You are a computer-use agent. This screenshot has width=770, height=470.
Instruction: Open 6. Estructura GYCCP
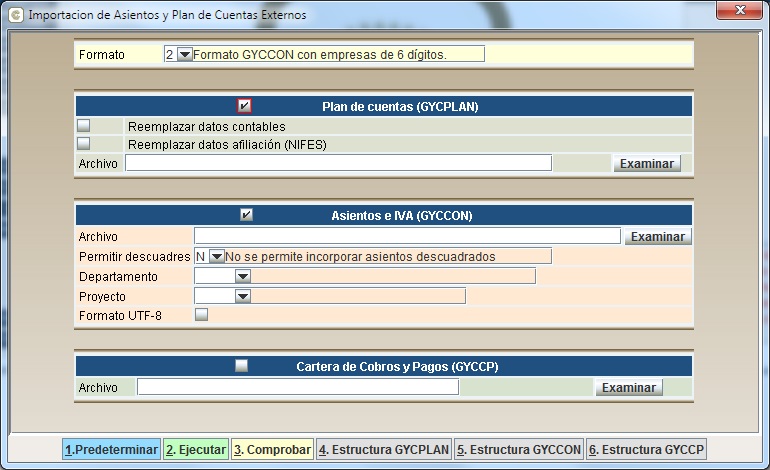(646, 449)
